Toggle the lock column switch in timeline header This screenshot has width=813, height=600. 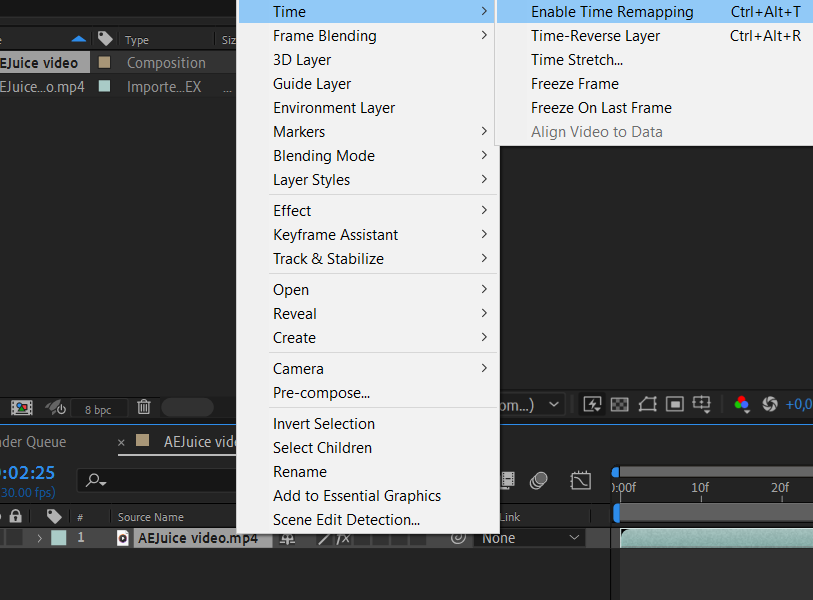pos(16,516)
